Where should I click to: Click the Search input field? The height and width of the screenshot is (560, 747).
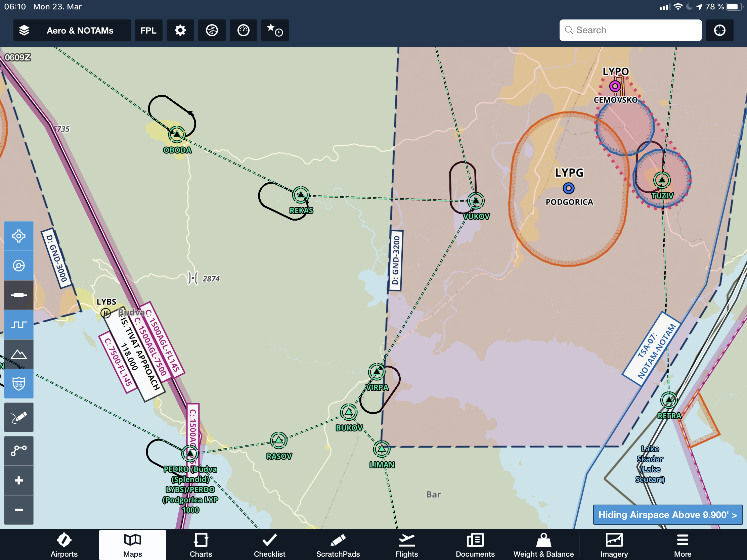pos(630,30)
